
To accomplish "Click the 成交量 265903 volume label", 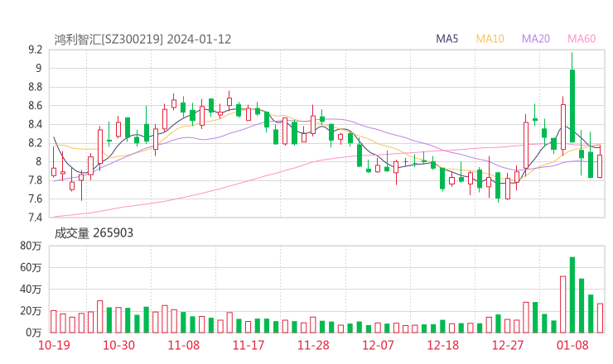I will point(94,233).
